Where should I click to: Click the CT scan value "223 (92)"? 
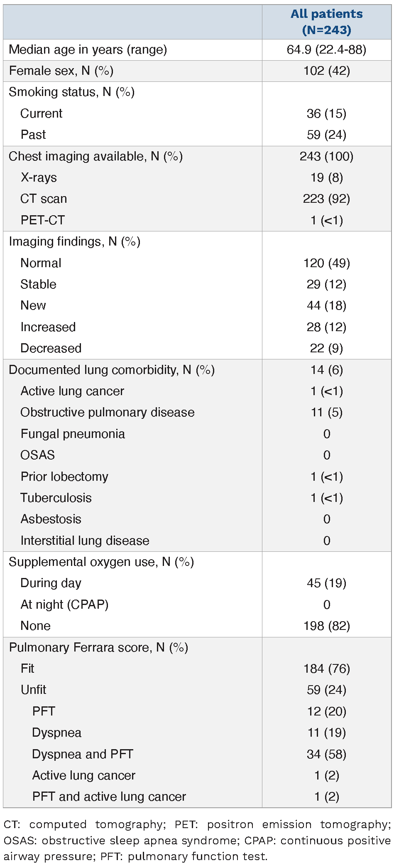click(x=326, y=199)
